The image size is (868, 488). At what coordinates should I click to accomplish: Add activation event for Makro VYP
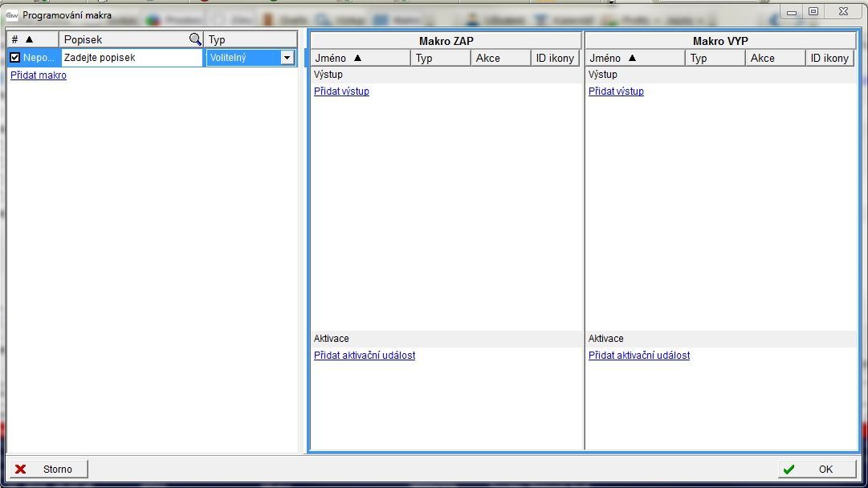click(x=639, y=356)
